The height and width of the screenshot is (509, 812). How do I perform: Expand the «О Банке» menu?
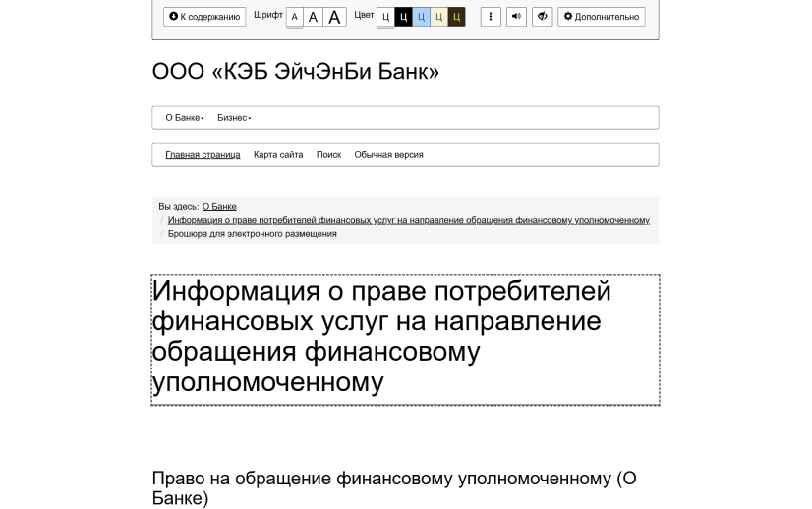(185, 118)
